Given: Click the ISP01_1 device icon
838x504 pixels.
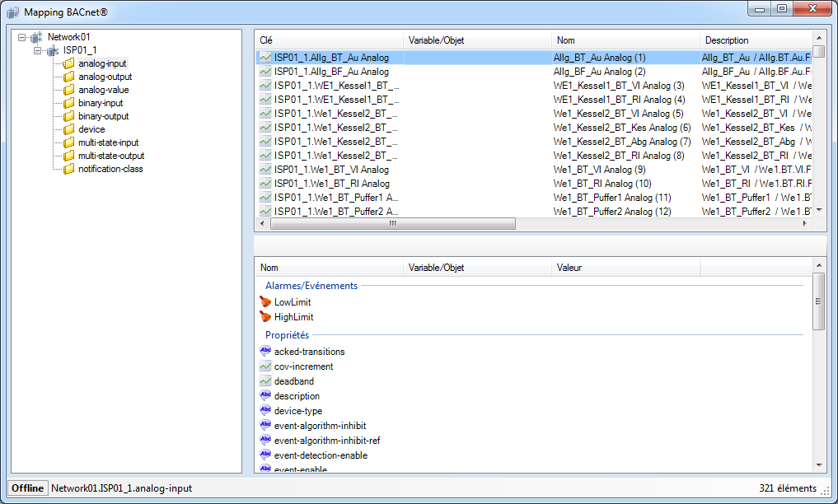Looking at the screenshot, I should click(53, 51).
